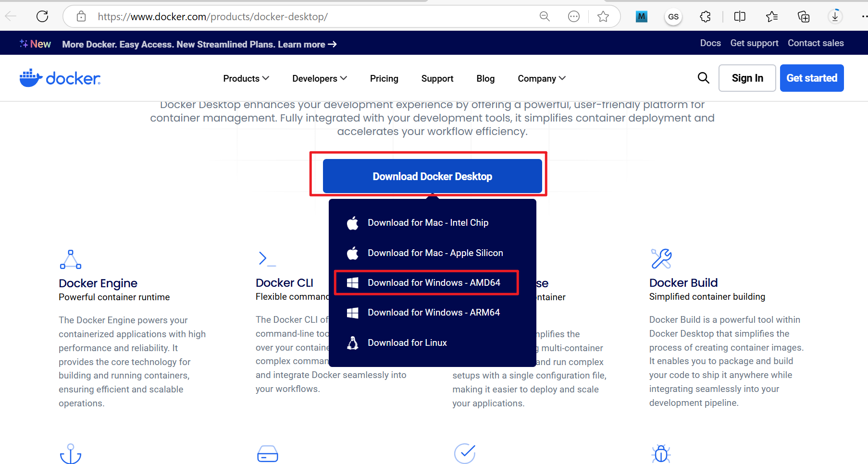Click the ellipsis circle in address bar
The height and width of the screenshot is (464, 868).
coord(574,17)
